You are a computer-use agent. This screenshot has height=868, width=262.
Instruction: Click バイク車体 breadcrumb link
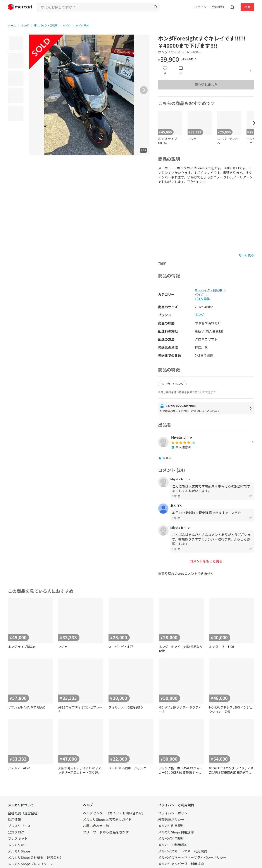pos(82,26)
